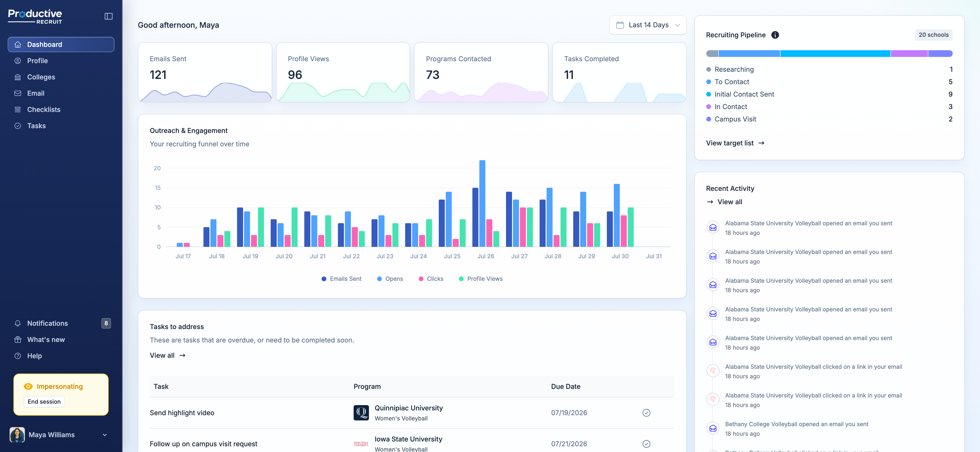The height and width of the screenshot is (452, 980).
Task: Open Quinnipiac University program link
Action: click(x=409, y=408)
